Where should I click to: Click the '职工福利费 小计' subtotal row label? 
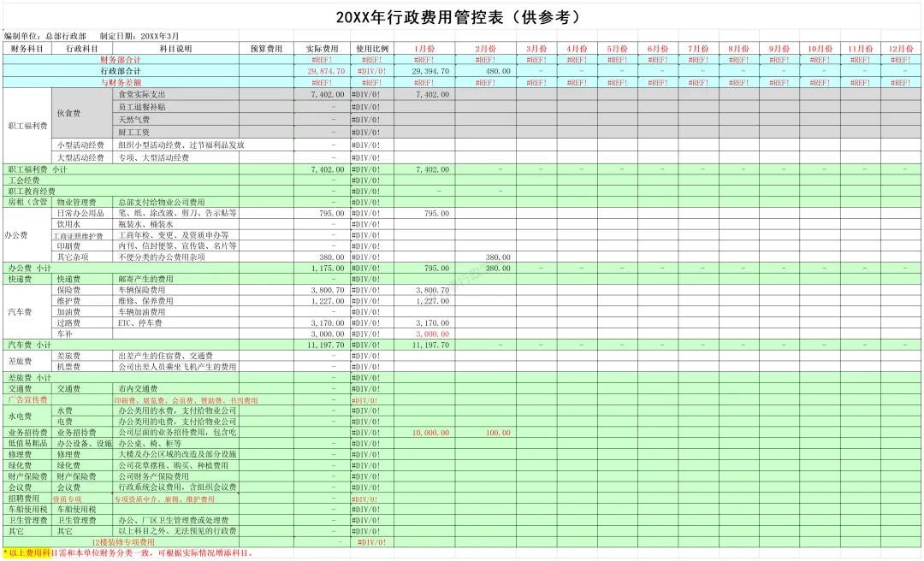(x=38, y=169)
